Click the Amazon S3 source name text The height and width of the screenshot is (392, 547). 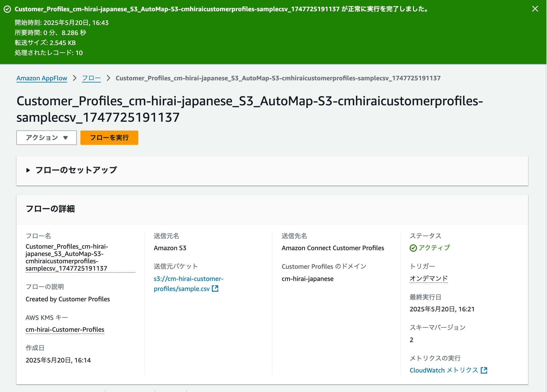click(x=170, y=248)
